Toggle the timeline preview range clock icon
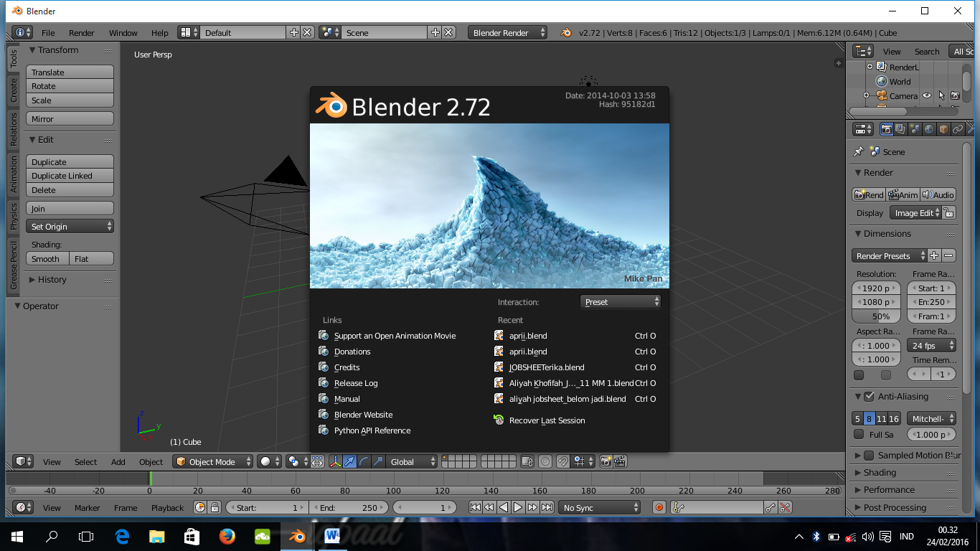This screenshot has height=551, width=980. [200, 507]
